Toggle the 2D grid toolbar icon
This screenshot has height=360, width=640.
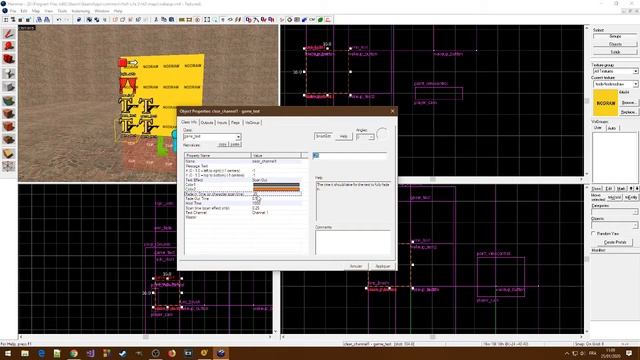tap(6, 20)
